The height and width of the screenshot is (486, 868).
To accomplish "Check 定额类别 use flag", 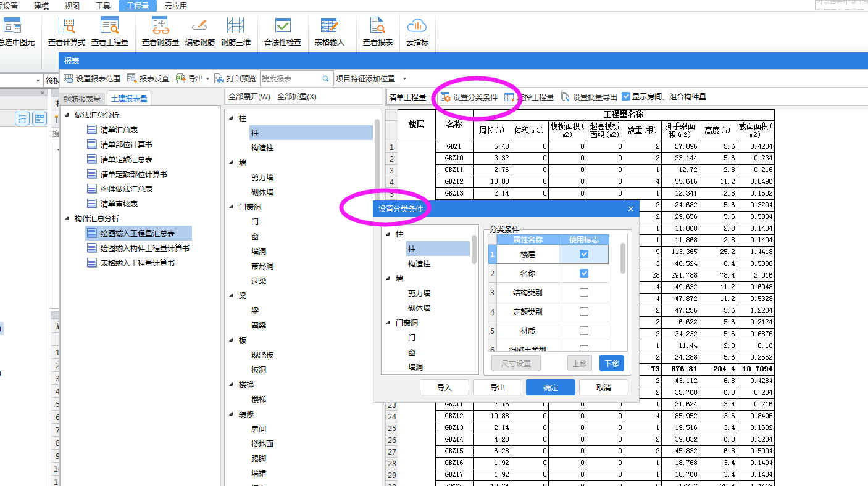I will pos(584,311).
